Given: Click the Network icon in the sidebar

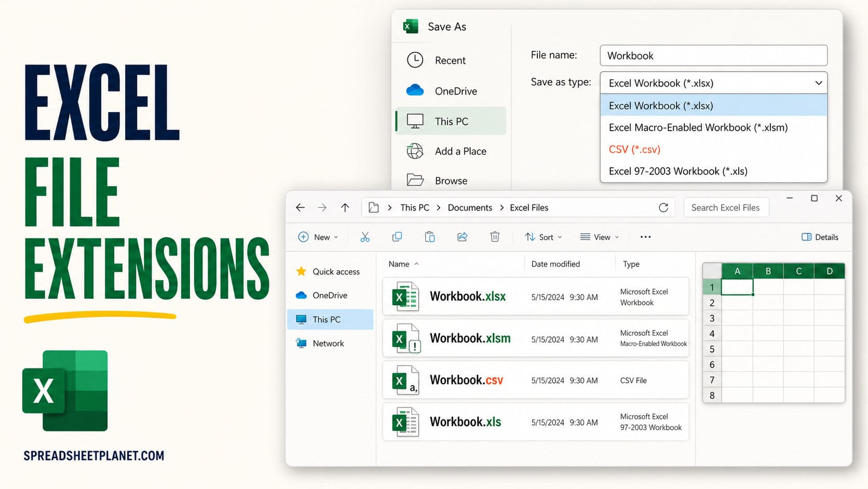Looking at the screenshot, I should click(x=301, y=343).
